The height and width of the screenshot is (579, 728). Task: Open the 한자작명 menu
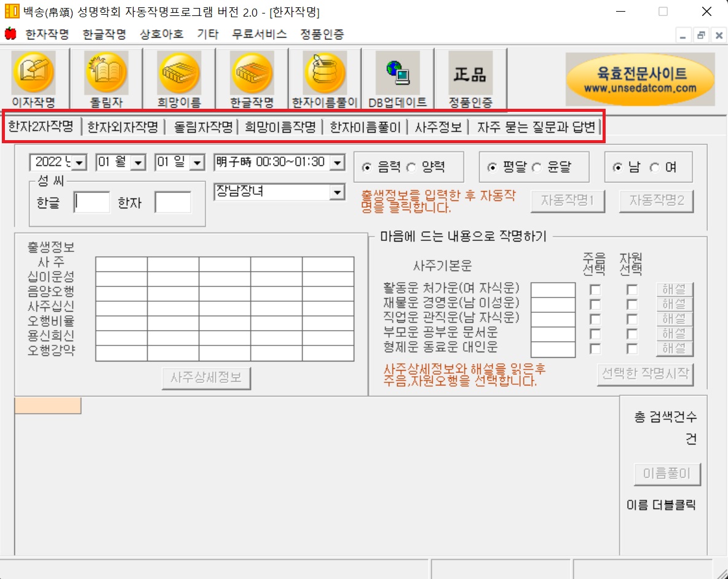47,34
